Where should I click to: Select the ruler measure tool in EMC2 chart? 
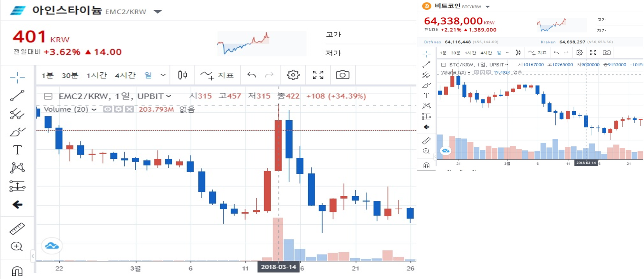pyautogui.click(x=17, y=228)
